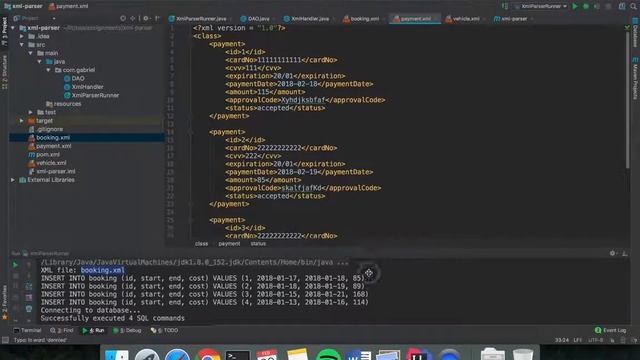Screen dimensions: 640x360
Task: Click 'class' in the XML breadcrumb bar
Action: 201,244
